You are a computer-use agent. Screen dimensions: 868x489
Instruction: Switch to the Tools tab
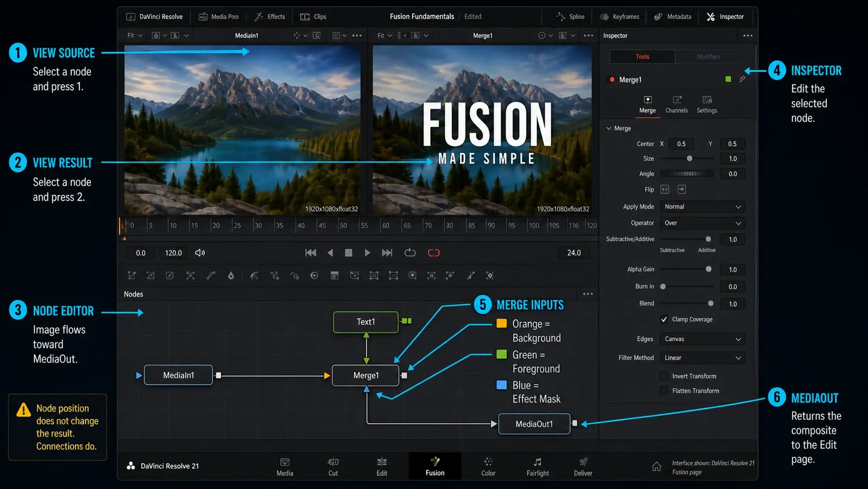click(x=643, y=56)
